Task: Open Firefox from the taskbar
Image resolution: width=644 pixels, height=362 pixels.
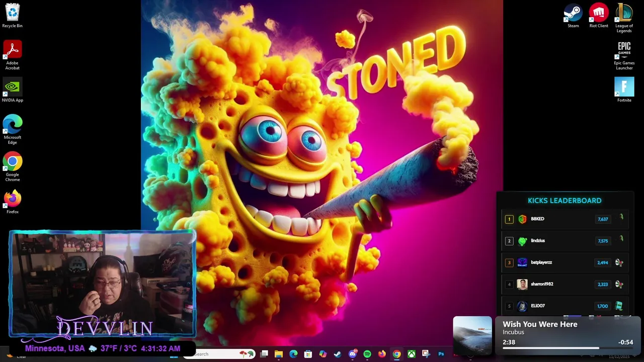Action: [382, 354]
